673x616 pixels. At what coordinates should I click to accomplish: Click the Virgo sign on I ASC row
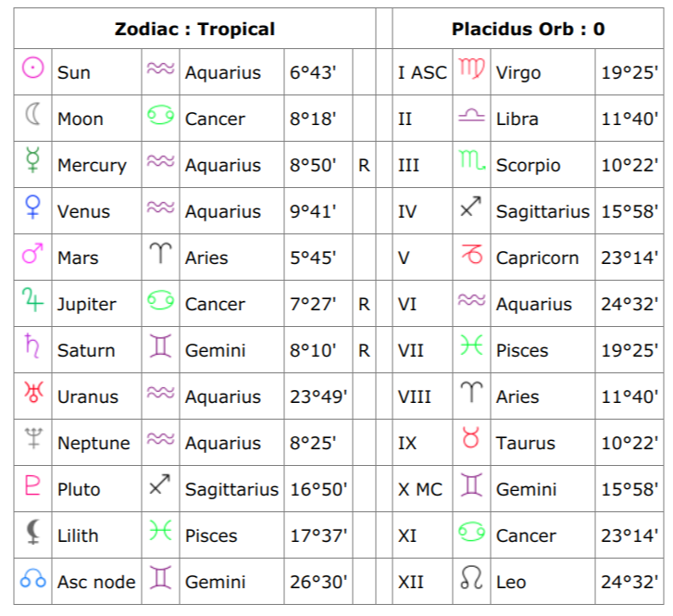coord(472,69)
